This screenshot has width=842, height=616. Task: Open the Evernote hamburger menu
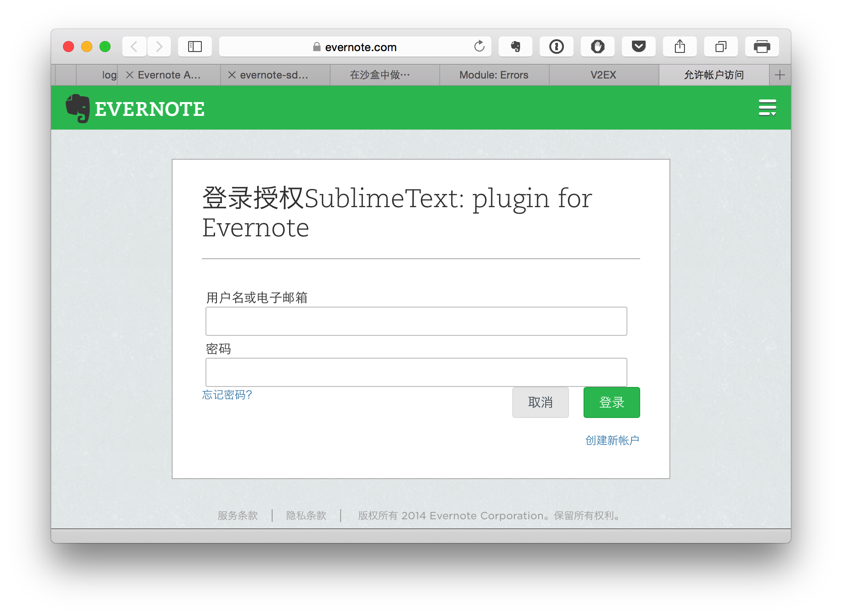[x=768, y=108]
